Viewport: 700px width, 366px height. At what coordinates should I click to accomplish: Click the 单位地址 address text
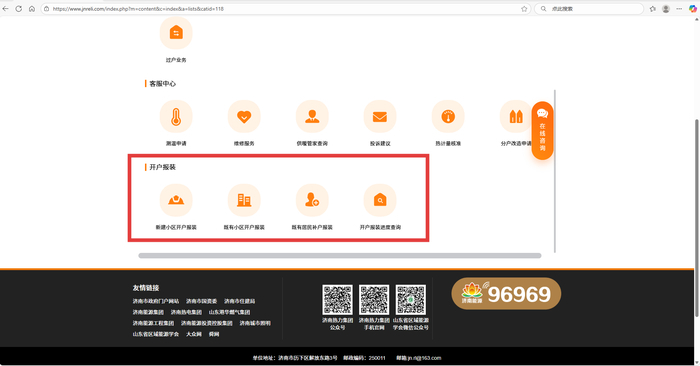[x=295, y=358]
